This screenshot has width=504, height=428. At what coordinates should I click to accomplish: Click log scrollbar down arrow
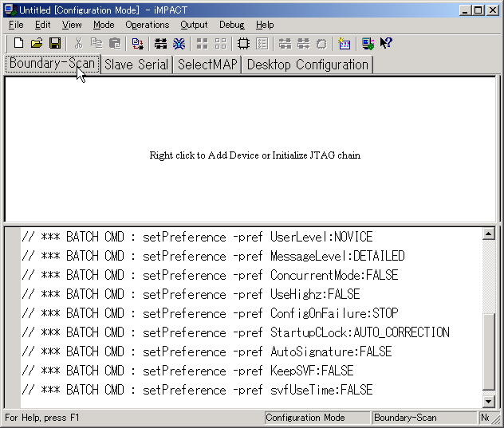[x=489, y=402]
